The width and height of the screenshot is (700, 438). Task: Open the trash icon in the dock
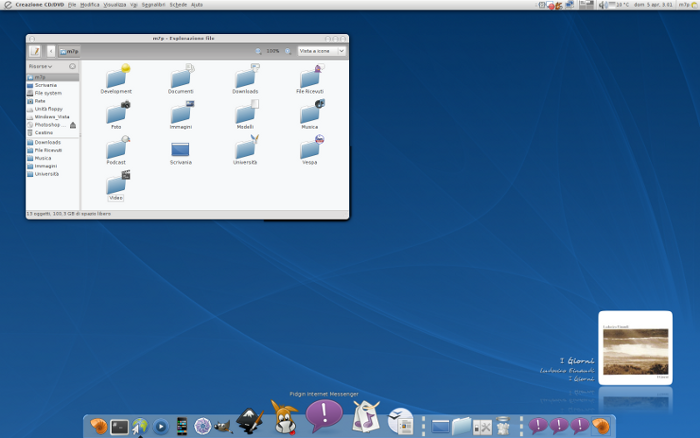pos(503,426)
